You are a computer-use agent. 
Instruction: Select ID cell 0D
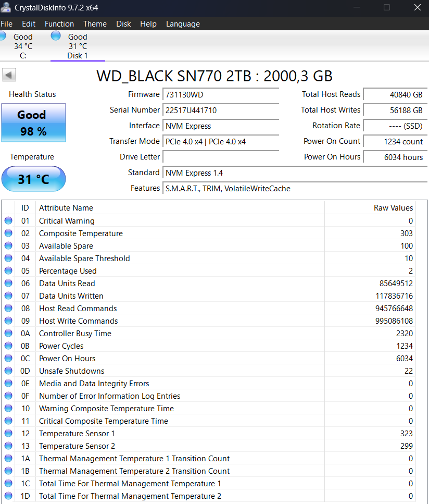coord(25,371)
